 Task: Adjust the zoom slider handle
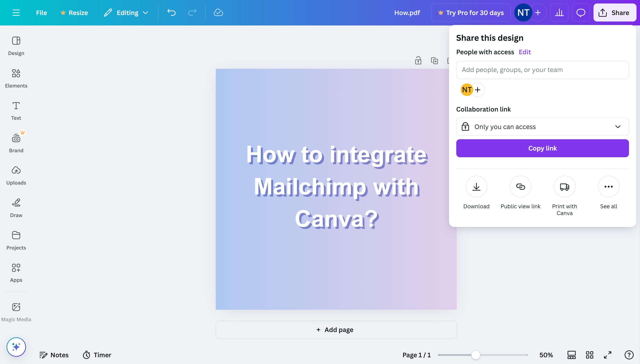pos(476,355)
